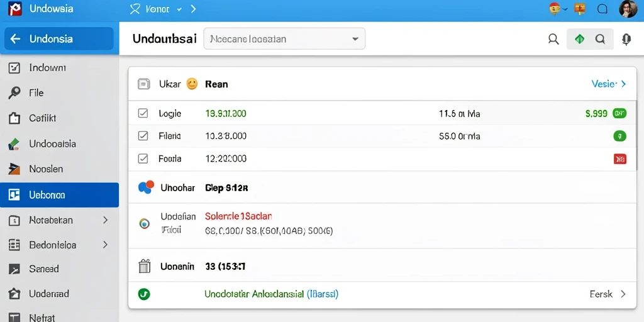Open the blue (IBarssl) link
This screenshot has height=322, width=644.
323,294
